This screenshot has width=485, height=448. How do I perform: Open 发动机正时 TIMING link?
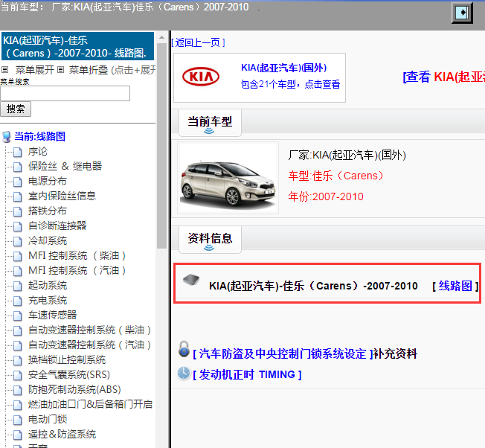pos(247,374)
